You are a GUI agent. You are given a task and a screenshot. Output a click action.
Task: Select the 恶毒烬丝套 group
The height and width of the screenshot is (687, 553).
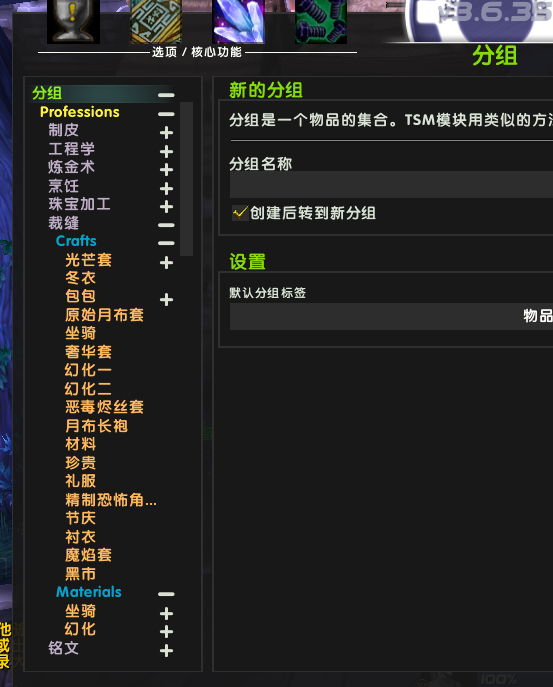tap(104, 407)
